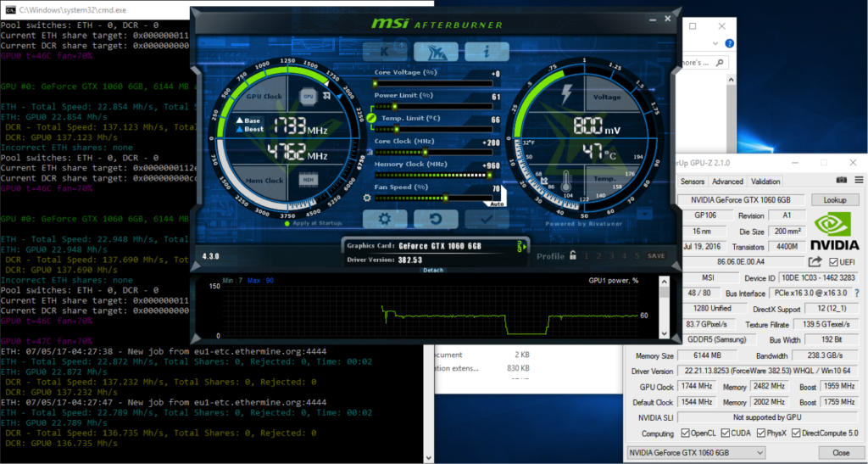Screen dimensions: 868x464
Task: Select profile slot 3
Action: coord(611,256)
